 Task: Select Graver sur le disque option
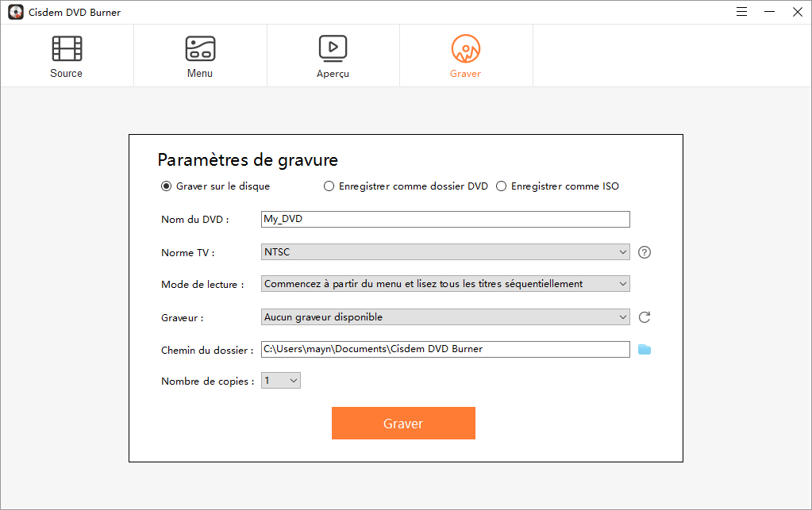click(215, 186)
